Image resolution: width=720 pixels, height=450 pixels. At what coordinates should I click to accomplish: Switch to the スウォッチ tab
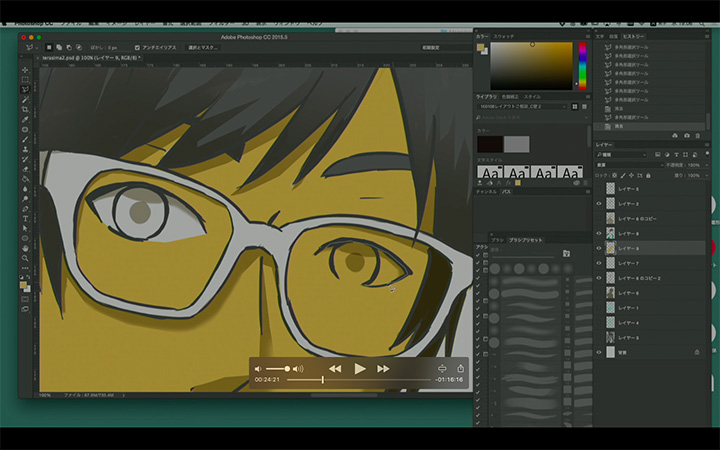click(504, 36)
